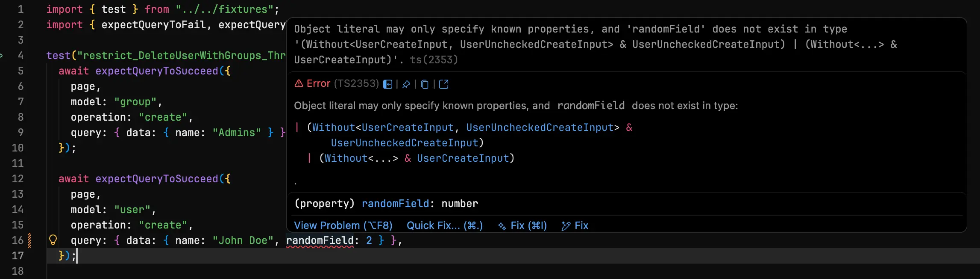Screen dimensions: 980x279
Task: Click line number 4 in the gutter
Action: (x=21, y=56)
